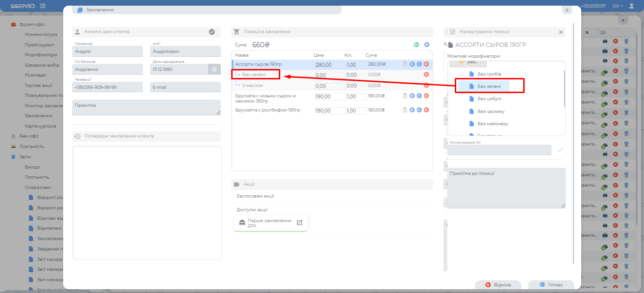Toggle the client data confirmation checkmark

pos(212,32)
